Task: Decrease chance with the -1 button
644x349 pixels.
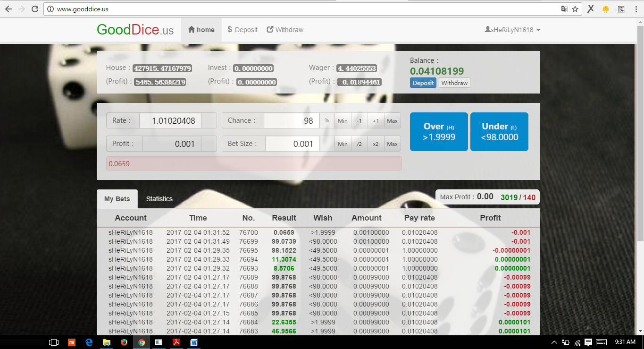Action: coord(359,120)
